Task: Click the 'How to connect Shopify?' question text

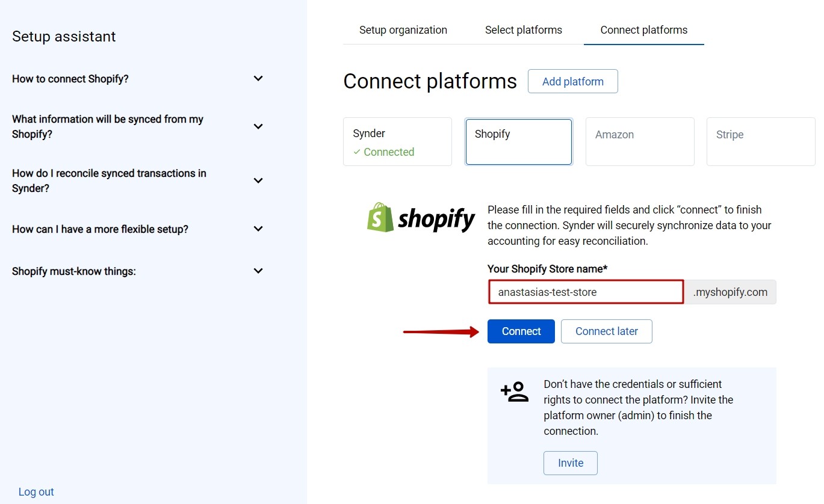Action: coord(70,79)
